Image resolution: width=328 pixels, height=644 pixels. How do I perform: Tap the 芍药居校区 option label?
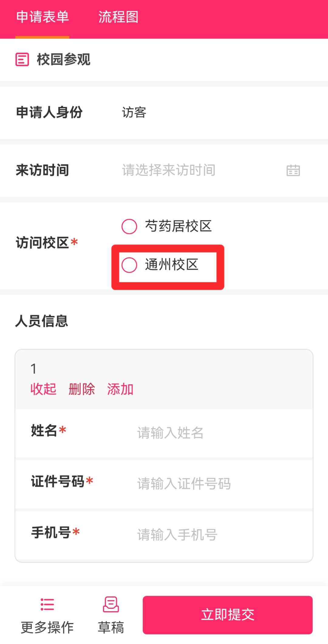coord(178,227)
